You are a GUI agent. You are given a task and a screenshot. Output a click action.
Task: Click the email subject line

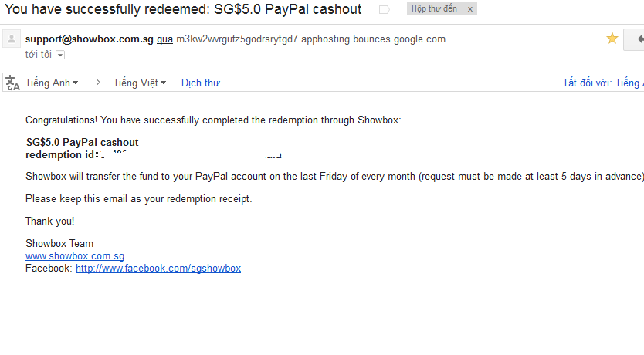click(183, 9)
